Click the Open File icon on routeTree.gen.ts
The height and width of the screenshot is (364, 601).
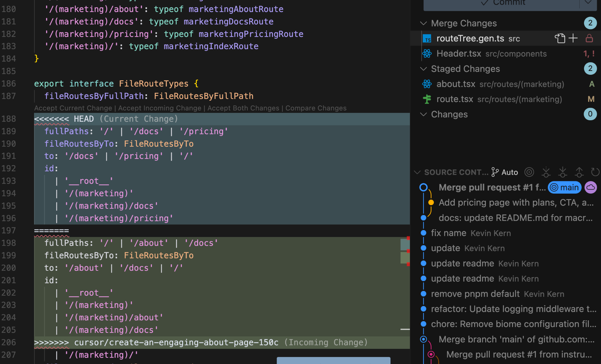(560, 38)
